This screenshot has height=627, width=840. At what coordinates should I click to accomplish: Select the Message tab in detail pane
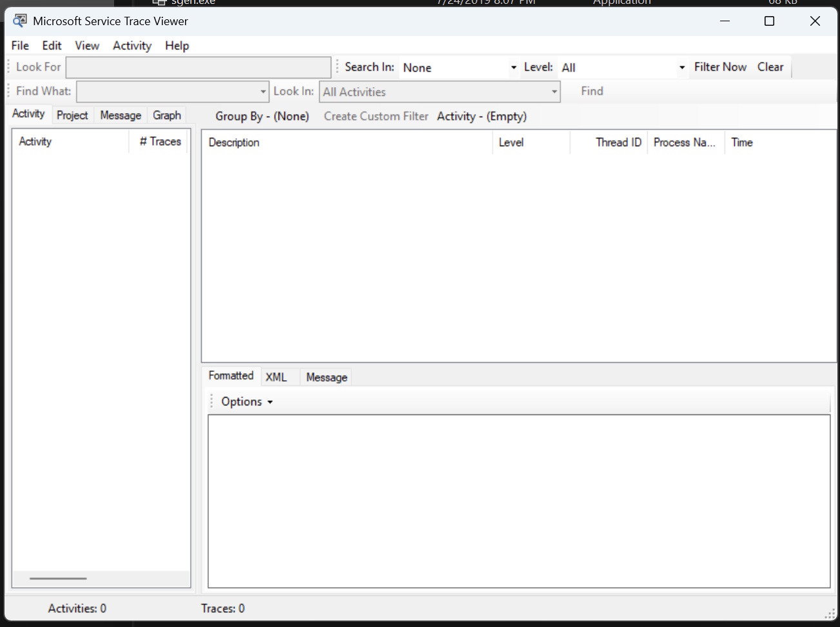[x=327, y=378]
